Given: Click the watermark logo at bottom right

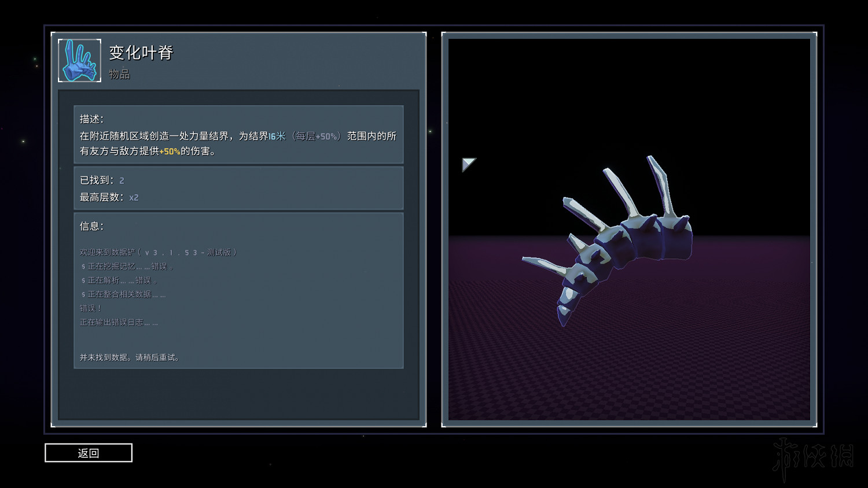Looking at the screenshot, I should [x=812, y=457].
